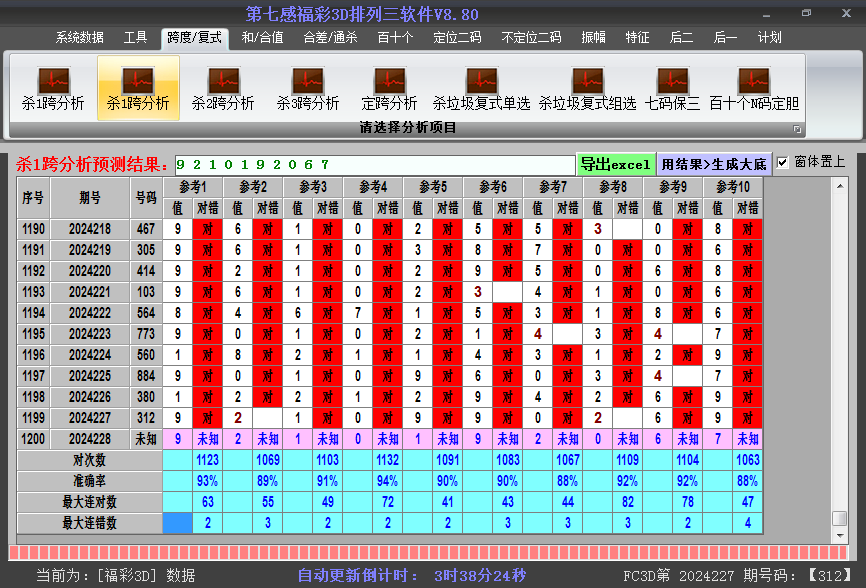Launch the 定跨分析 tool icon
The width and height of the screenshot is (866, 588).
(389, 88)
